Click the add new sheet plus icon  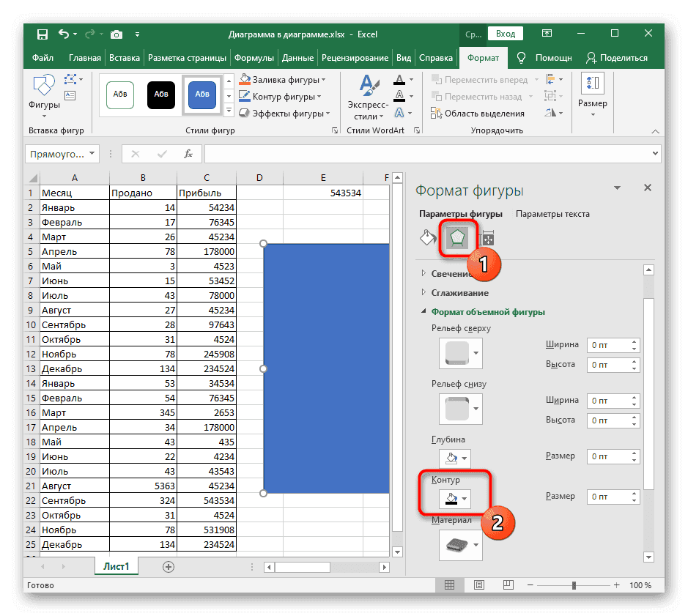click(169, 566)
